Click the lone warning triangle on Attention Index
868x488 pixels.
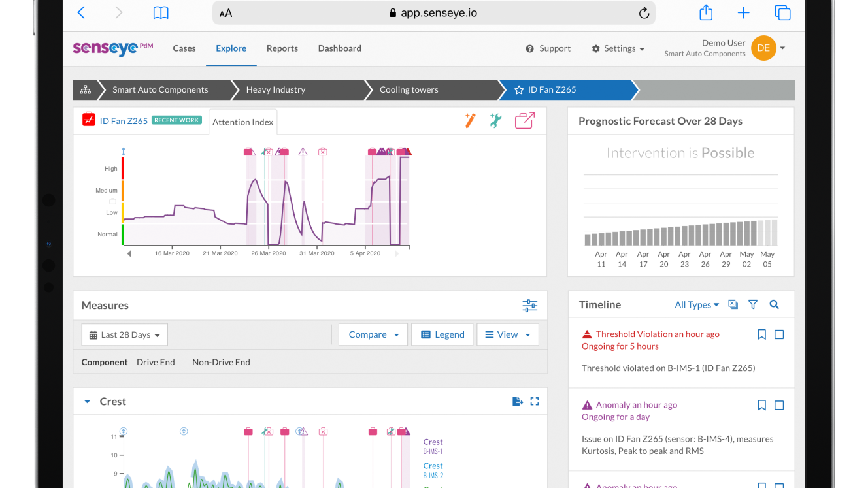tap(303, 152)
